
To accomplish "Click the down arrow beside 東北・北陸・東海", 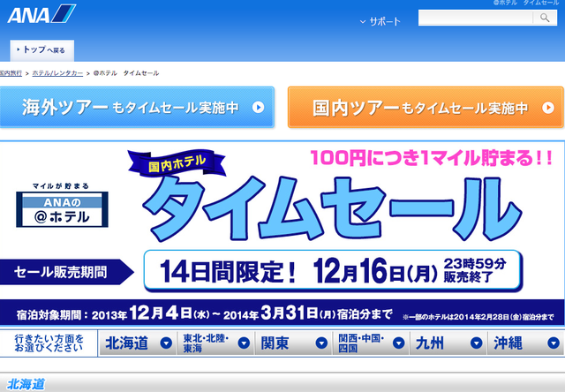I will pyautogui.click(x=244, y=343).
